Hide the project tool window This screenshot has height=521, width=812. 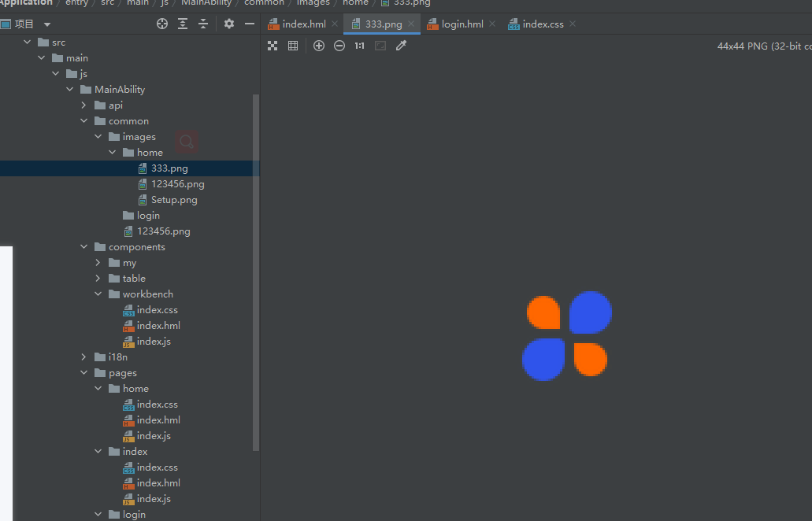coord(249,24)
